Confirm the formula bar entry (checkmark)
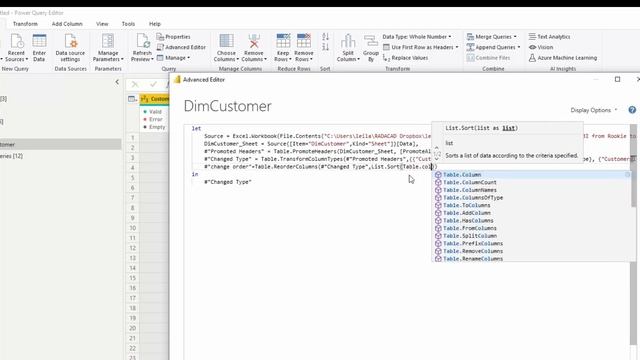This screenshot has height=360, width=640. click(x=153, y=84)
